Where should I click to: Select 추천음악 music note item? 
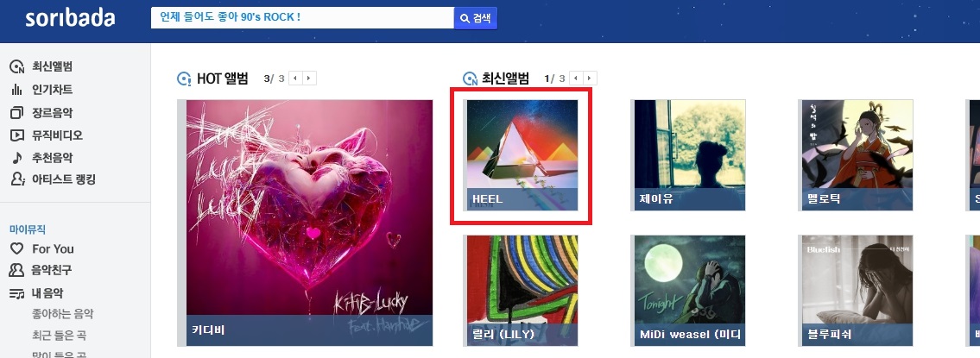[41, 158]
